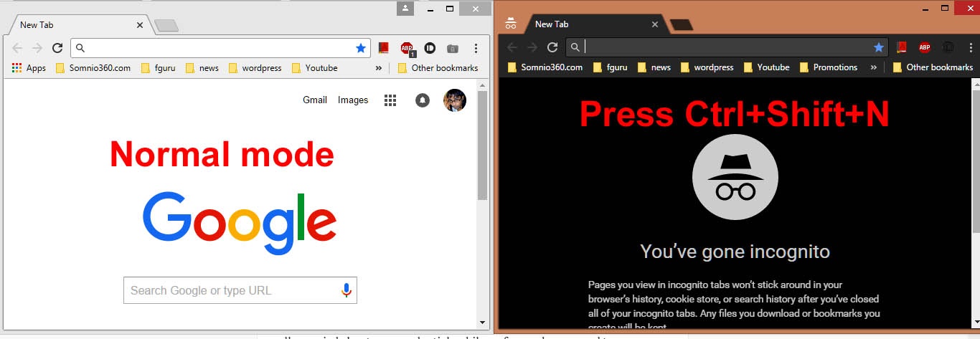This screenshot has width=980, height=339.
Task: Reload the page in incognito window
Action: (552, 47)
